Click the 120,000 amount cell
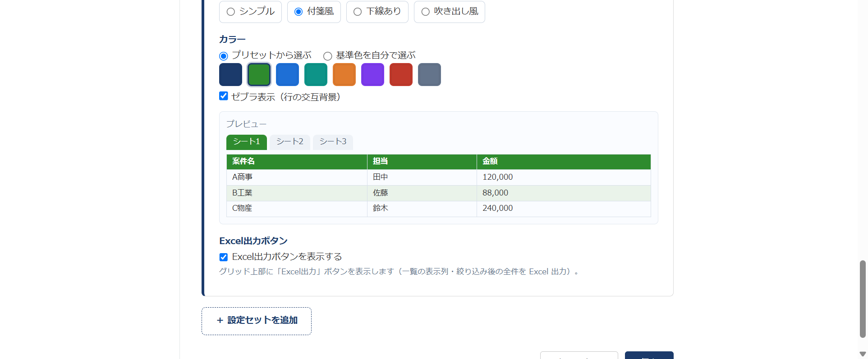This screenshot has width=868, height=359. tap(564, 177)
